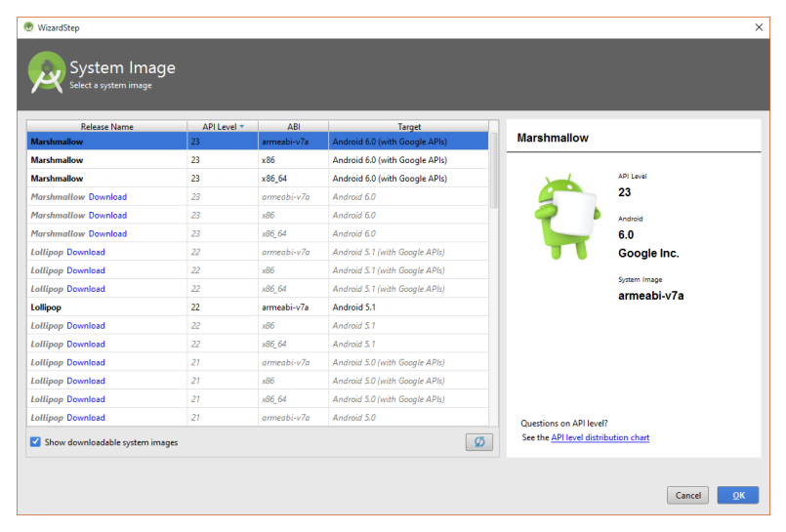Screen dimensions: 786x532
Task: Click the system images list scrollbar
Action: [x=494, y=170]
